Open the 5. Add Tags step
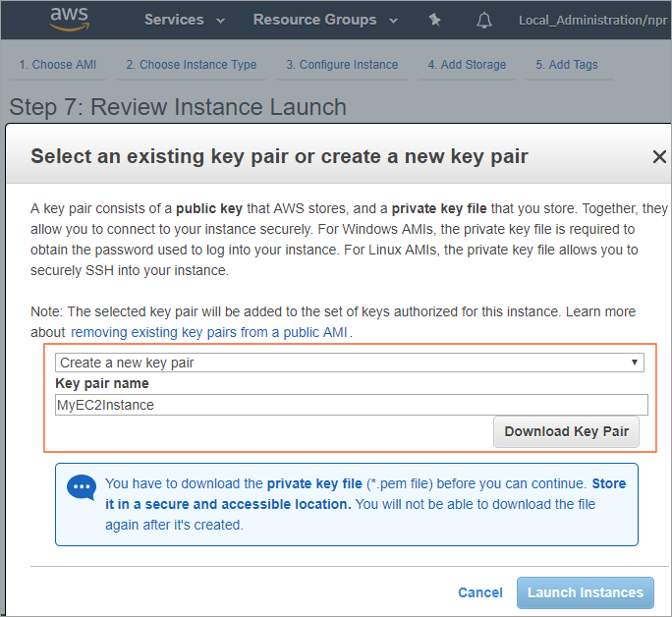Screen dimensions: 672x617 566,65
